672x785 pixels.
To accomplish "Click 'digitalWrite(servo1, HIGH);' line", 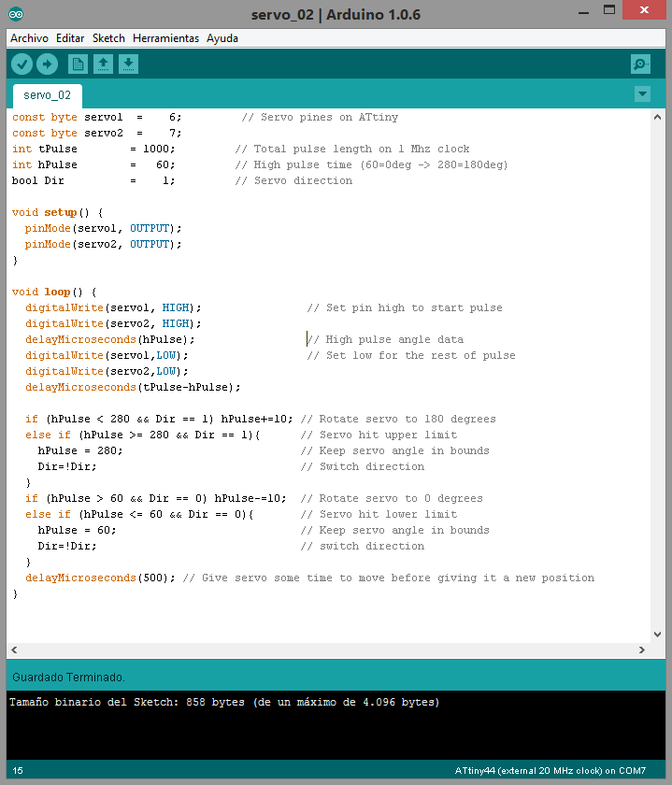I will 113,307.
